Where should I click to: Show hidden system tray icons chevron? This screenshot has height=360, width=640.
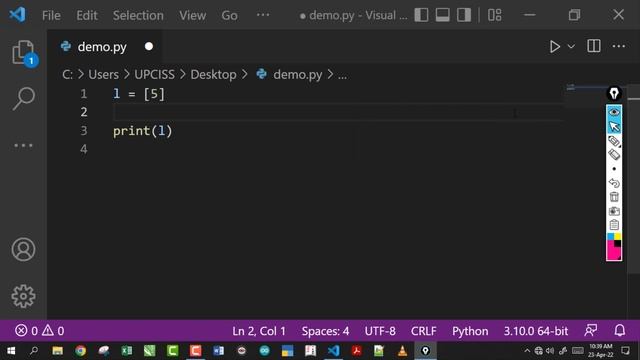pyautogui.click(x=527, y=351)
